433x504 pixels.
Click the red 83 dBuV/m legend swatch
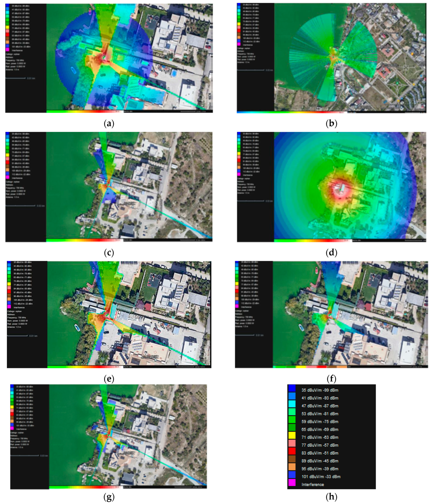click(292, 451)
